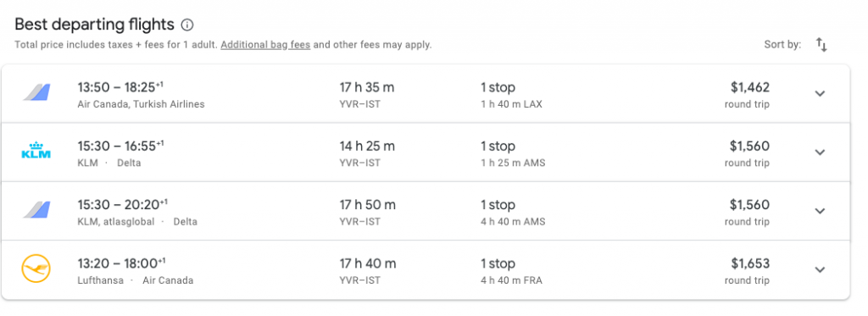Viewport: 868px width, 316px height.
Task: Click the KLM, atlasglobal flight tail icon
Action: pos(36,210)
